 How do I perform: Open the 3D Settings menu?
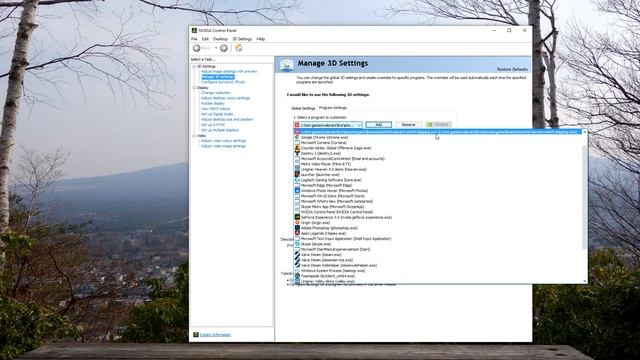(x=242, y=39)
